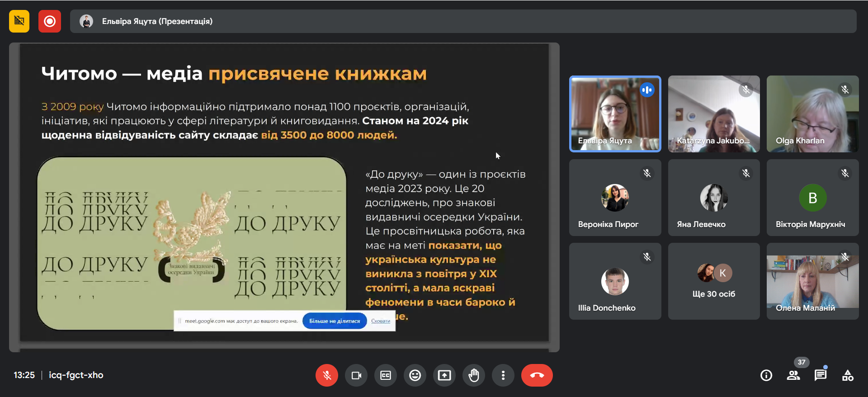Image resolution: width=868 pixels, height=397 pixels.
Task: Select Яна Левечко participant tile
Action: tap(714, 198)
